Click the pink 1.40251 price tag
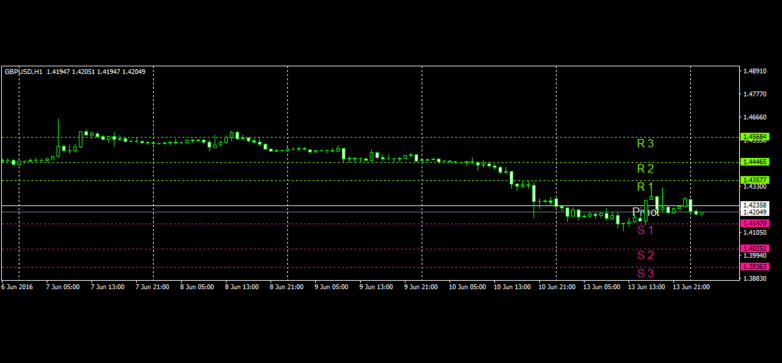 (756, 248)
